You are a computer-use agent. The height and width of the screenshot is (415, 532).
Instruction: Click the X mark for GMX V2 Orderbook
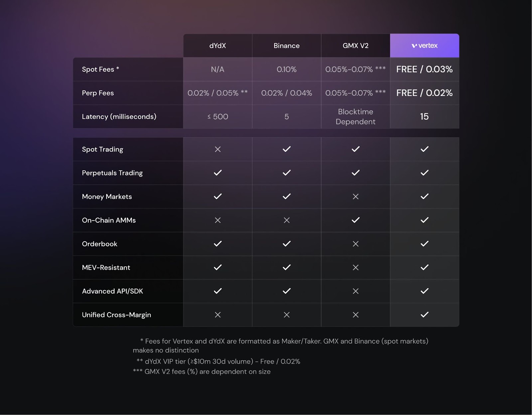pyautogui.click(x=355, y=244)
